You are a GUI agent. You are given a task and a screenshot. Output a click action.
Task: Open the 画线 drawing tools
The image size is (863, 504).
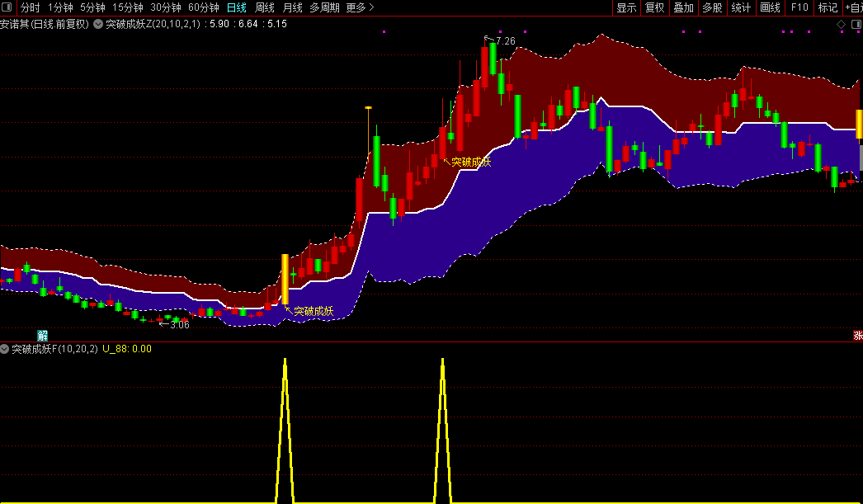pos(770,7)
